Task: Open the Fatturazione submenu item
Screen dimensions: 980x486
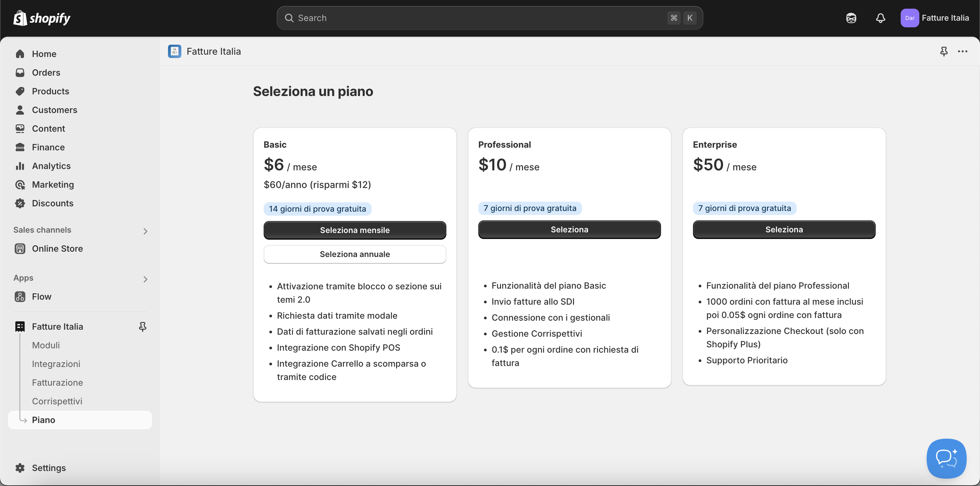Action: point(57,382)
